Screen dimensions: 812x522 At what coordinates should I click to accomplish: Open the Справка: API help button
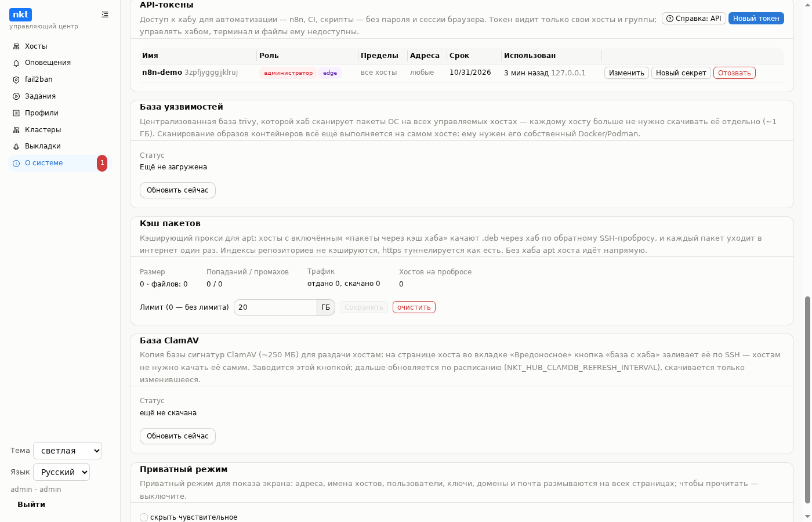[694, 19]
